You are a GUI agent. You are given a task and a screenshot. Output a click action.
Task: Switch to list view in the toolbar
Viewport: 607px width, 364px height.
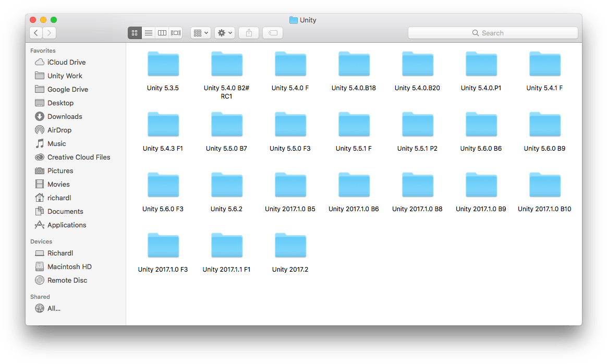click(148, 32)
